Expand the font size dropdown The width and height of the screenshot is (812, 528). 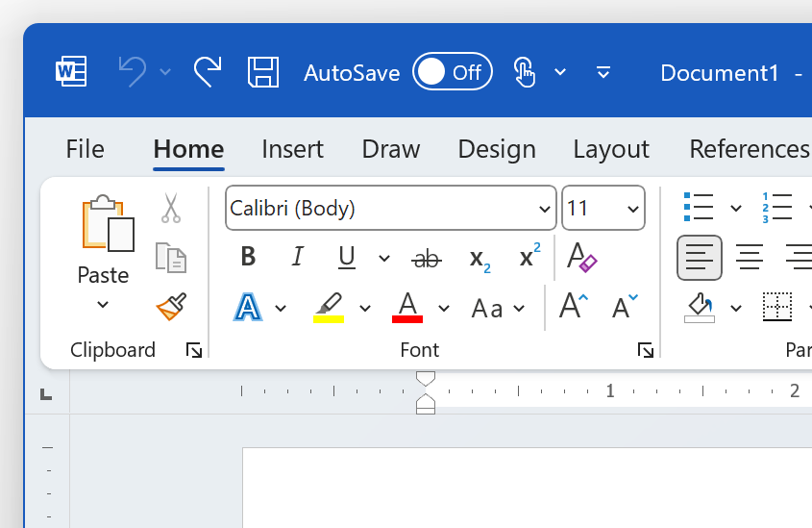[x=632, y=209]
